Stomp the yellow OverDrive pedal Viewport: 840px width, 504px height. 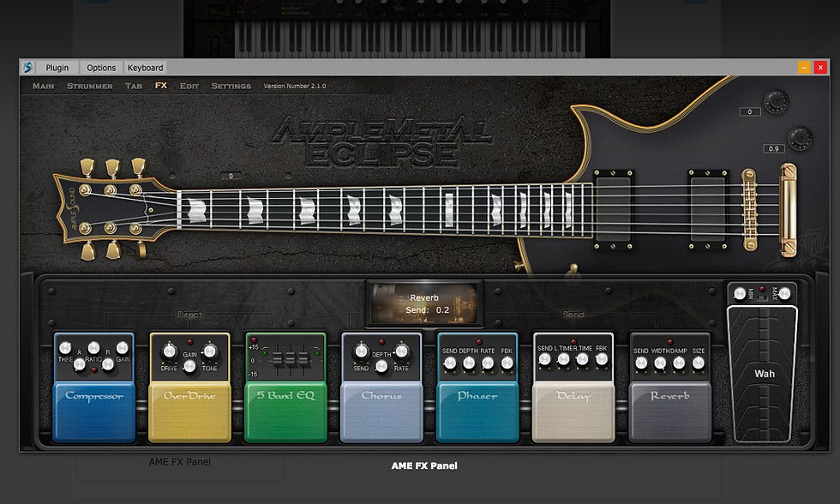(189, 412)
